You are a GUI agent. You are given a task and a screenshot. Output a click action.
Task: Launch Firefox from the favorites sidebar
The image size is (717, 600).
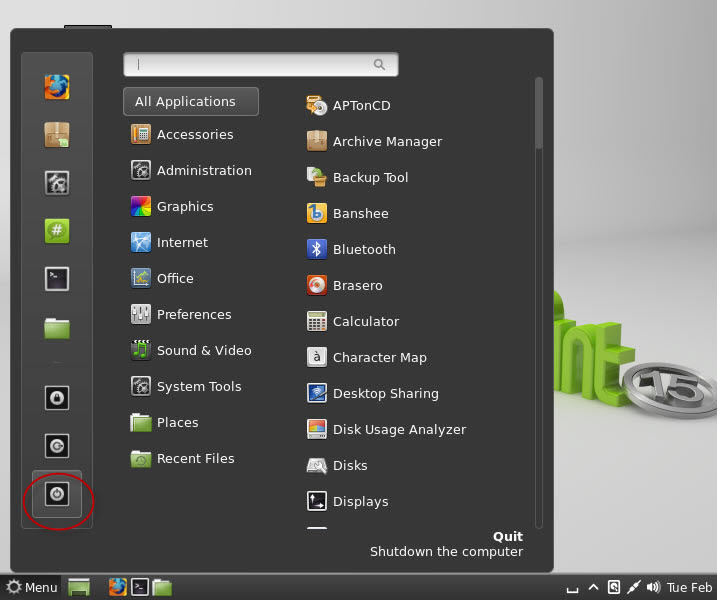[57, 87]
